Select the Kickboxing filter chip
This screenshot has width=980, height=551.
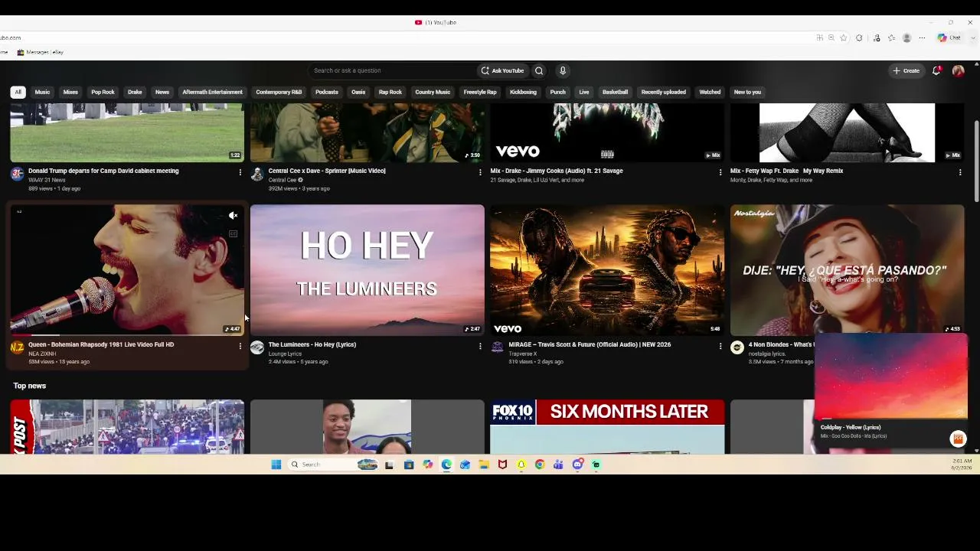pyautogui.click(x=523, y=92)
